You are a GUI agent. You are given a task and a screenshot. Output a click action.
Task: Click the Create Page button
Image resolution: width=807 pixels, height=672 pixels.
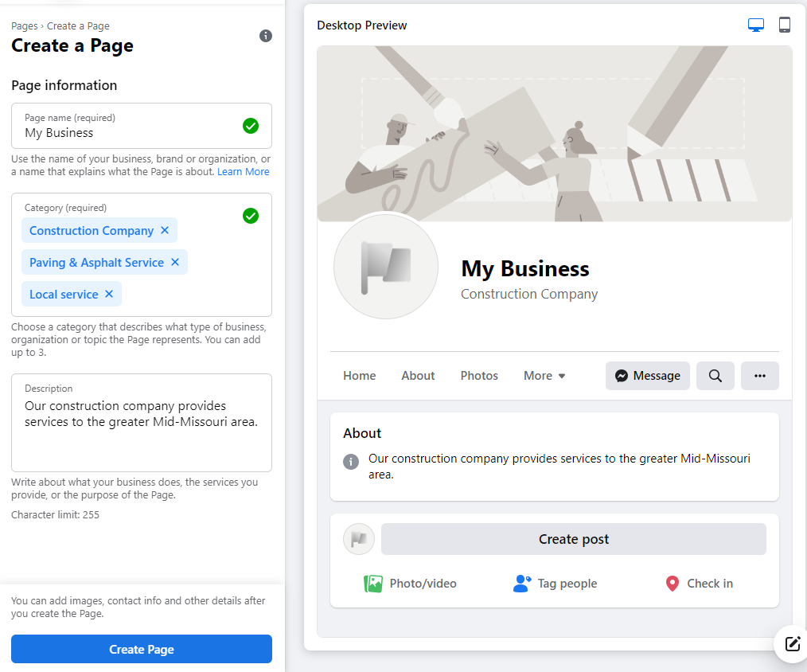pos(141,649)
